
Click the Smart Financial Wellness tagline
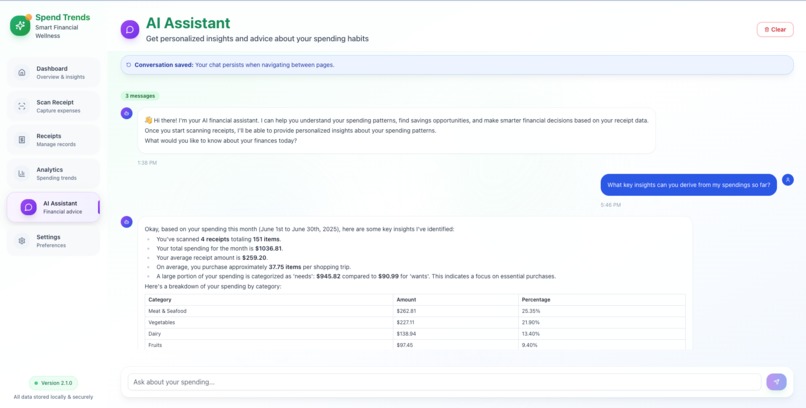[x=57, y=32]
